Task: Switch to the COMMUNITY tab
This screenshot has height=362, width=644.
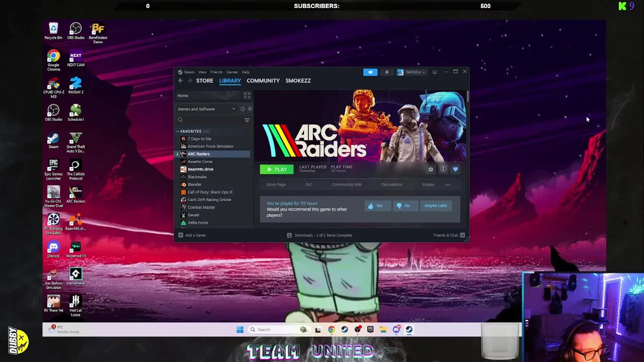Action: click(x=263, y=80)
